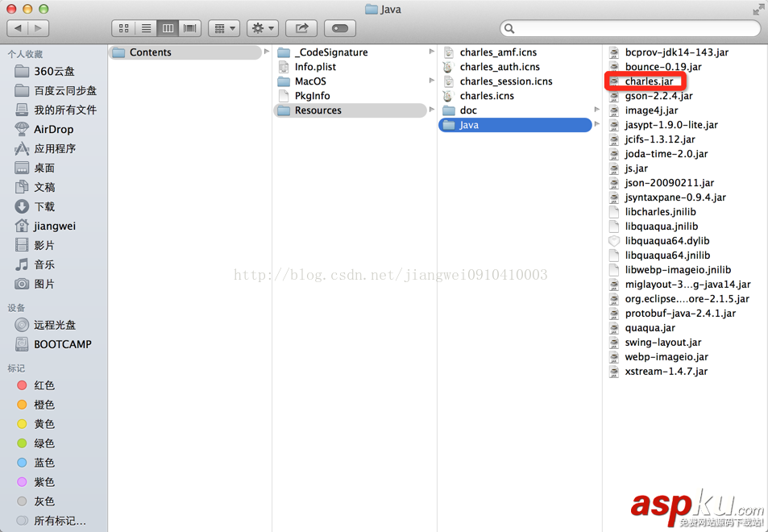
Task: Select the highlighted Java folder
Action: point(515,125)
